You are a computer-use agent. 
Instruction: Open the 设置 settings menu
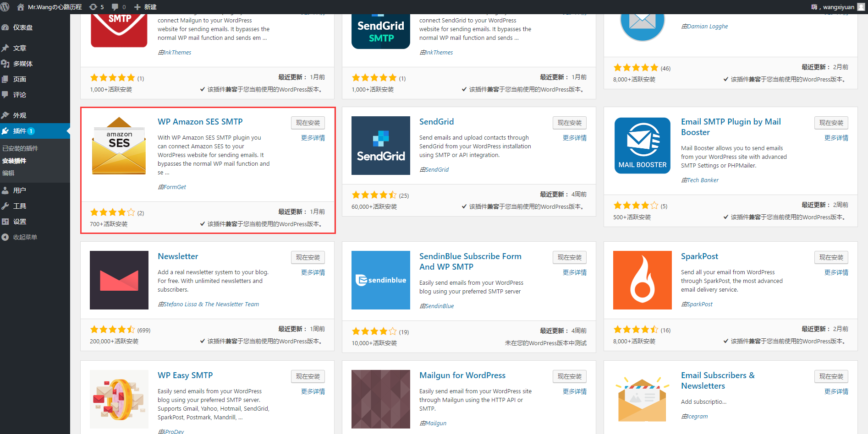20,222
